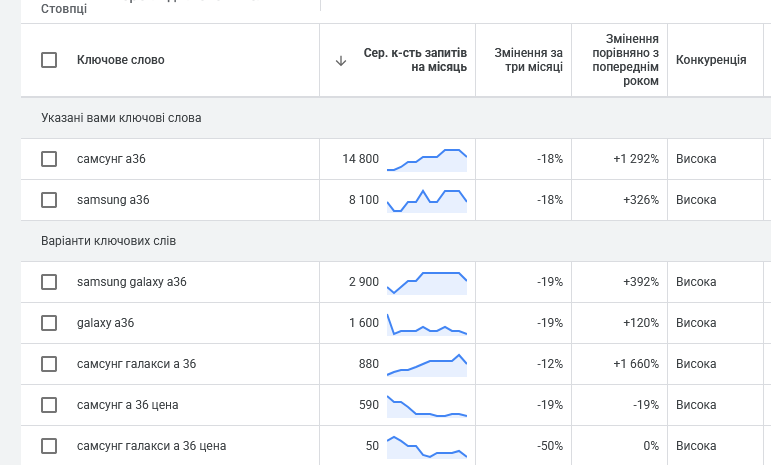Sort by the Конкуренція column header
Screen dimensions: 771x465
click(711, 60)
